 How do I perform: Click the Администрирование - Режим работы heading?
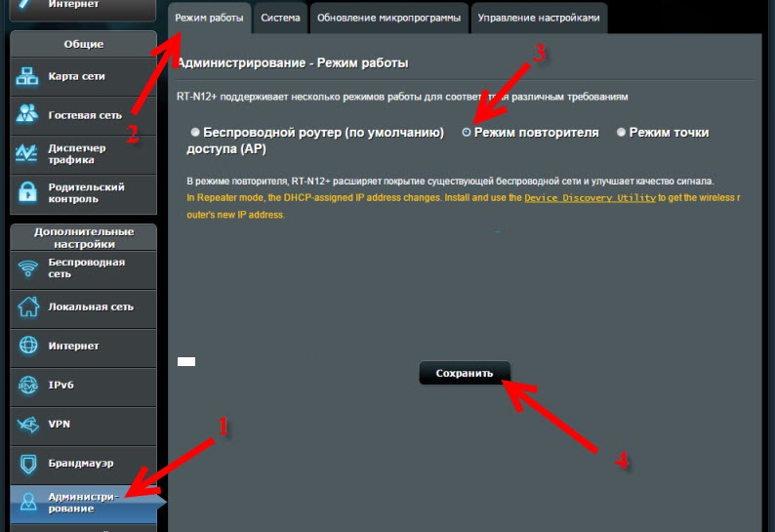click(293, 63)
